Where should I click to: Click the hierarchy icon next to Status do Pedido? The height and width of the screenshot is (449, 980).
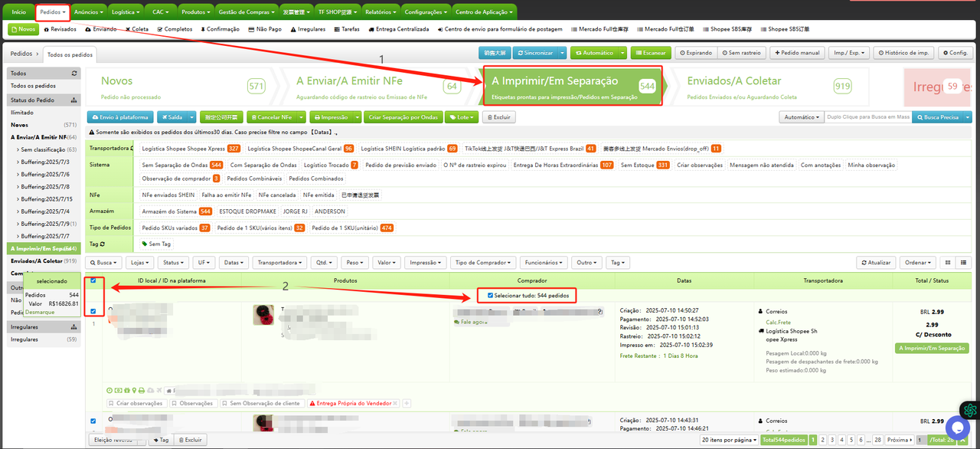(x=74, y=100)
